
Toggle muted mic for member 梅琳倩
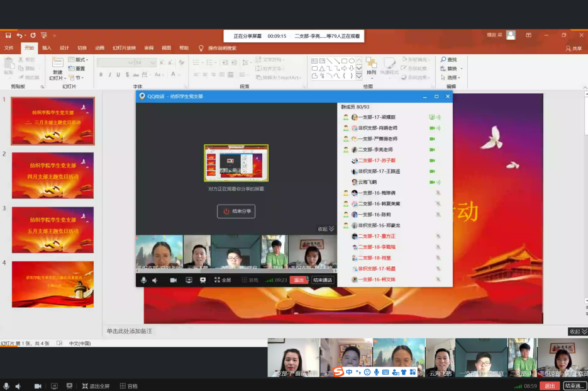click(x=438, y=193)
